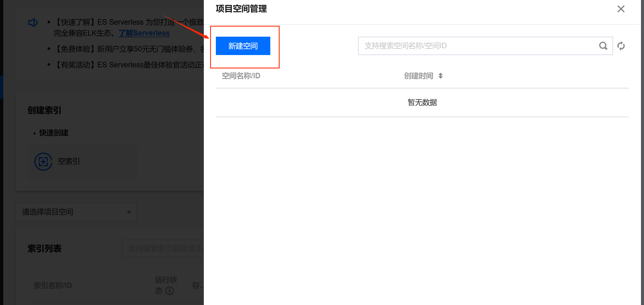Click the 新建空间 button
644x305 pixels.
point(243,46)
